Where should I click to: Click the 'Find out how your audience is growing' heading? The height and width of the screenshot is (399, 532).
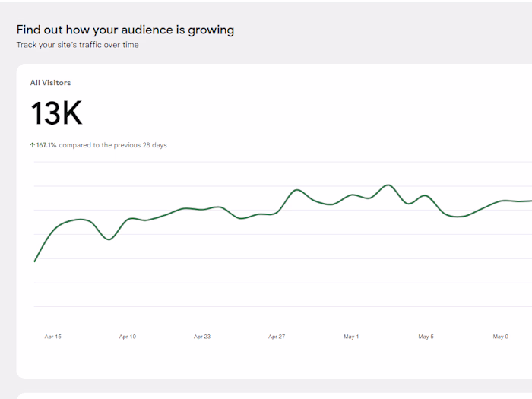pos(125,30)
